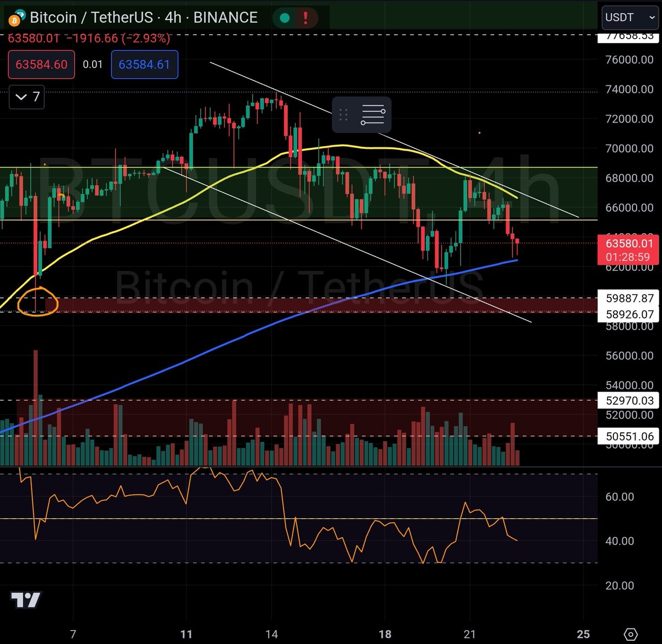Click the red exclamation warning icon
The height and width of the screenshot is (644, 662).
coord(305,18)
